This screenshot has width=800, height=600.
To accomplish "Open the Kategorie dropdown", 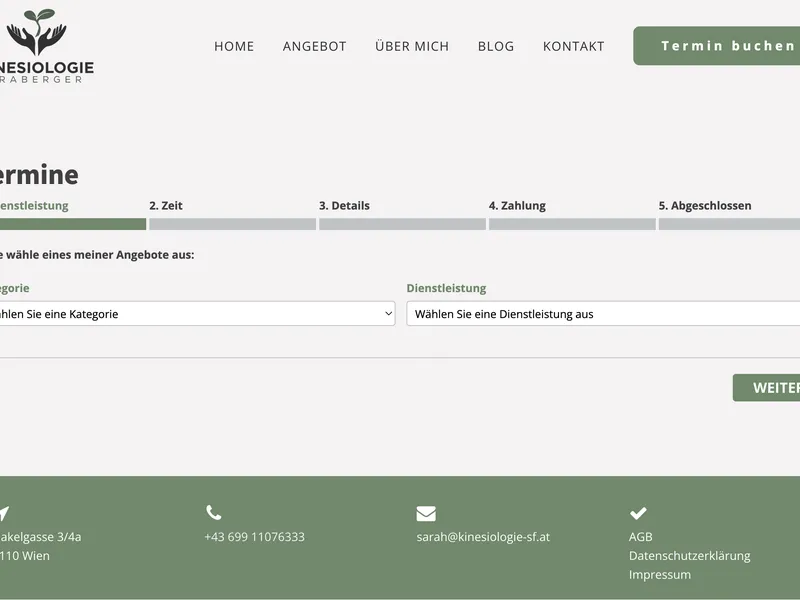I will pos(198,314).
